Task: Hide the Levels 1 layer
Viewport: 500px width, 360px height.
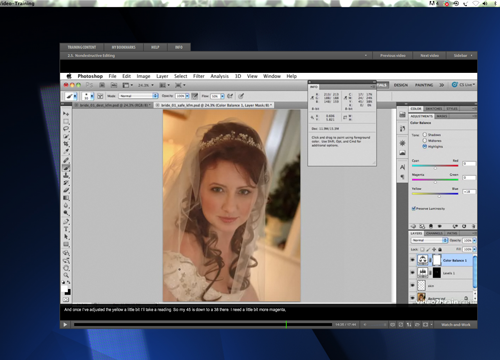Action: point(413,273)
